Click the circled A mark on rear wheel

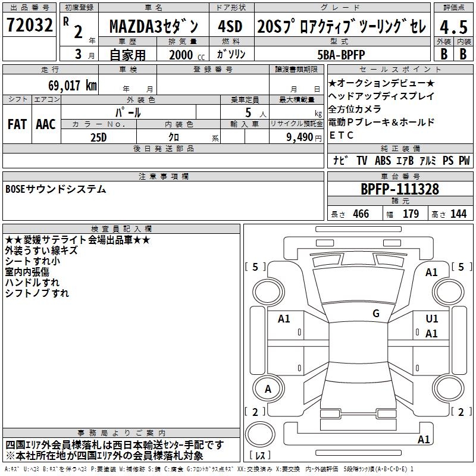coord(268,389)
